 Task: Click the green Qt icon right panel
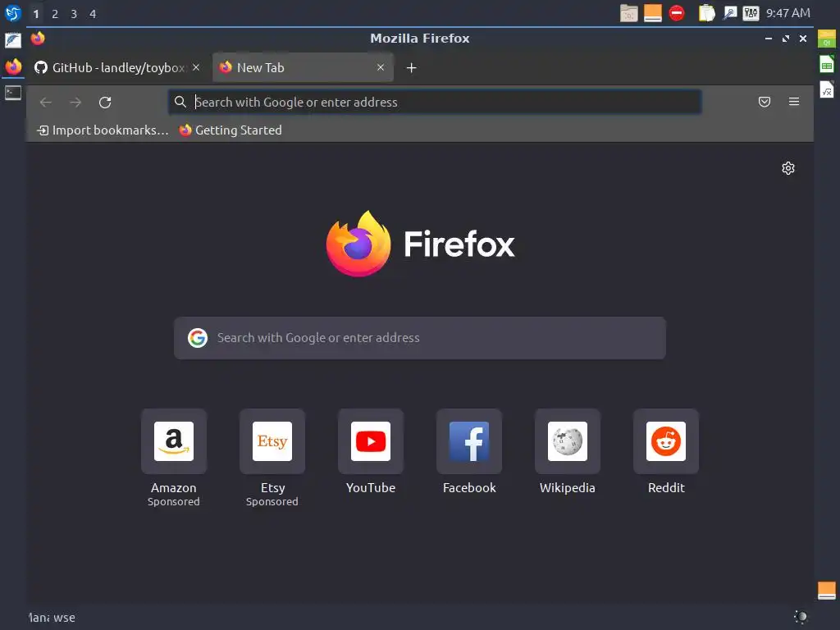coord(827,39)
